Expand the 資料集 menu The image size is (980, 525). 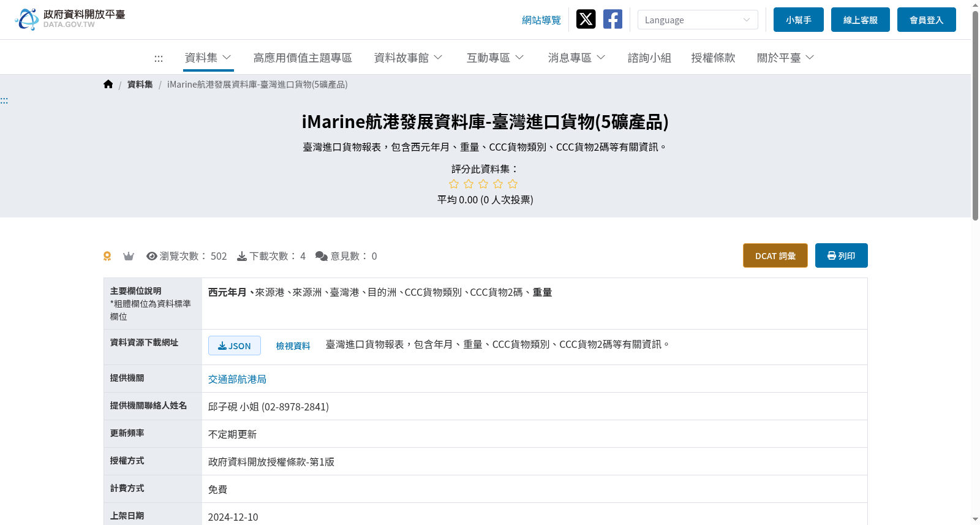(x=208, y=58)
